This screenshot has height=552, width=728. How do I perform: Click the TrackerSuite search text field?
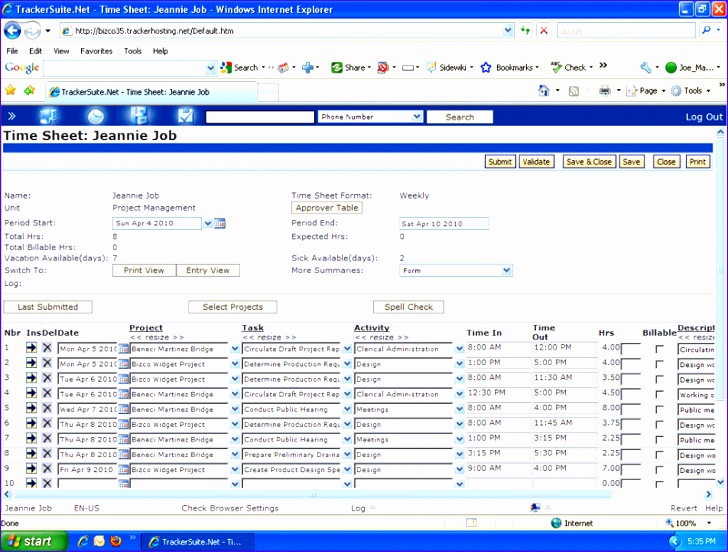pyautogui.click(x=260, y=117)
